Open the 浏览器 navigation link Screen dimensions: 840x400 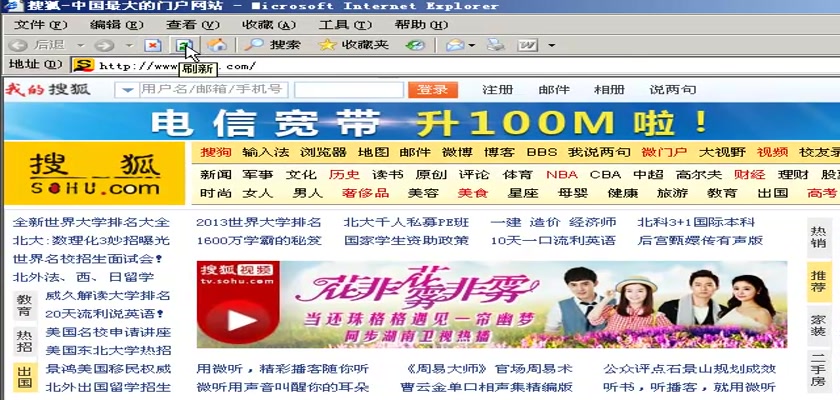[x=323, y=152]
